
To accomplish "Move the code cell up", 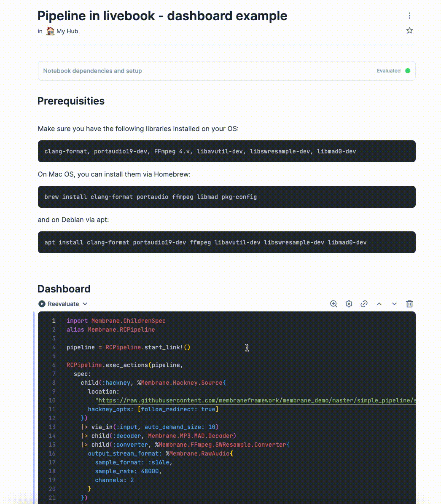I will (379, 304).
